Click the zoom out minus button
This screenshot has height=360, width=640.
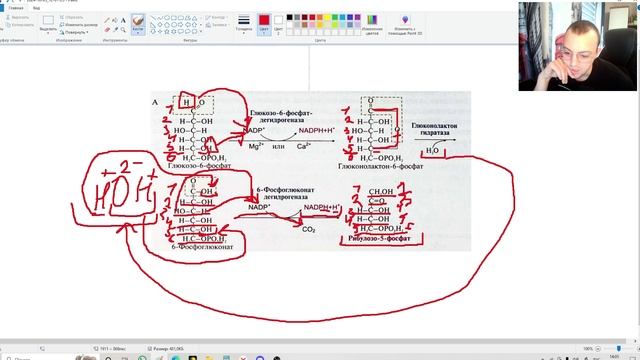pyautogui.click(x=598, y=349)
